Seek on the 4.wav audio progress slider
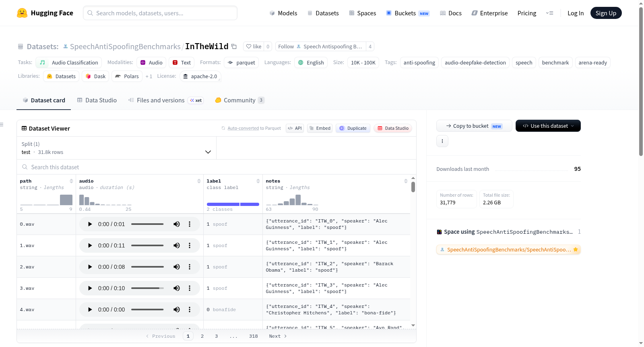The height and width of the screenshot is (347, 644). [x=147, y=310]
